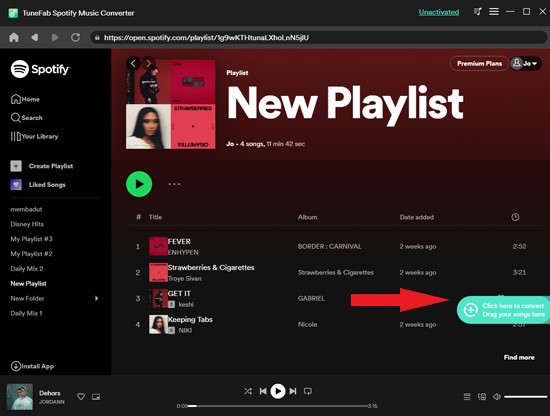Open the keshi artist link

(x=186, y=304)
